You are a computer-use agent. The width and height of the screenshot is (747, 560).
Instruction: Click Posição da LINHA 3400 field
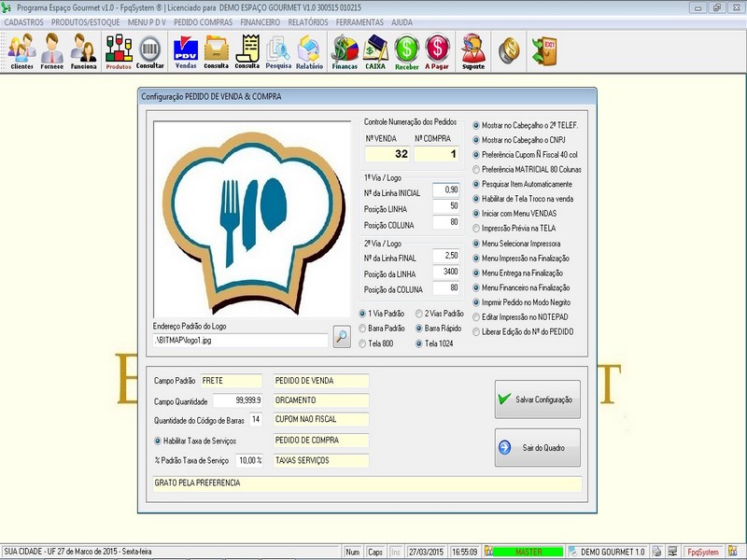[446, 272]
